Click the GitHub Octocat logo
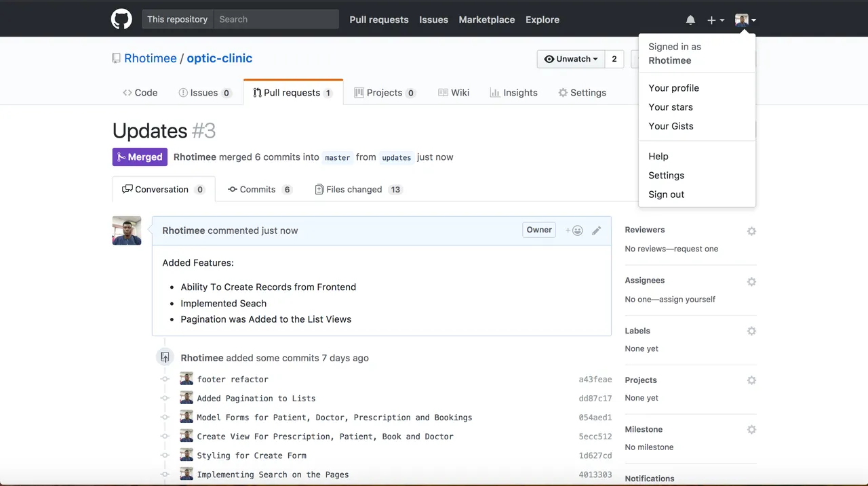The width and height of the screenshot is (868, 486). tap(121, 20)
